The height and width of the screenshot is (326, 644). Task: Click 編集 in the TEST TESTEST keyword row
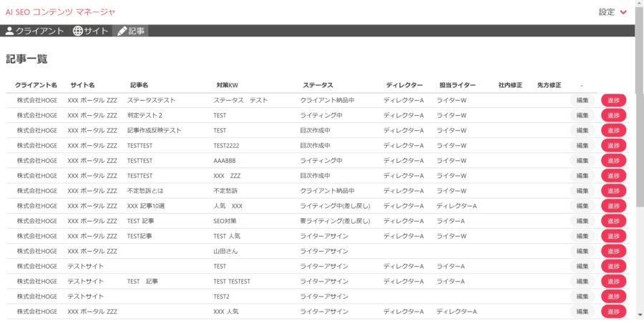tap(582, 281)
